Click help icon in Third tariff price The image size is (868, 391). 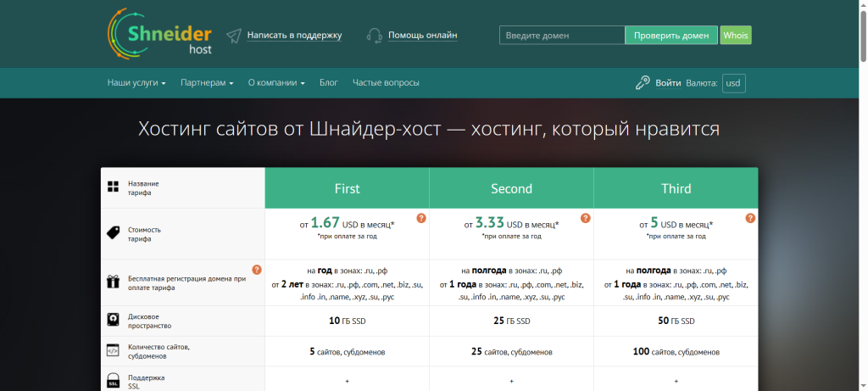coord(749,218)
